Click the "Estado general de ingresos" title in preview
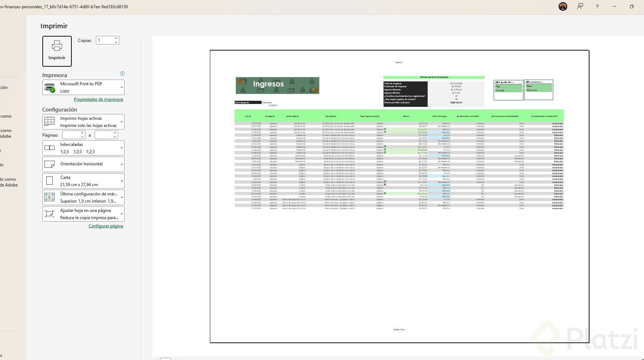The image size is (644, 360). pos(434,77)
